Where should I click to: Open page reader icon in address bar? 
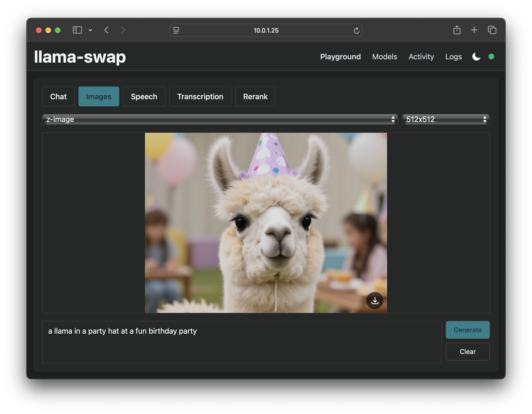(x=176, y=30)
